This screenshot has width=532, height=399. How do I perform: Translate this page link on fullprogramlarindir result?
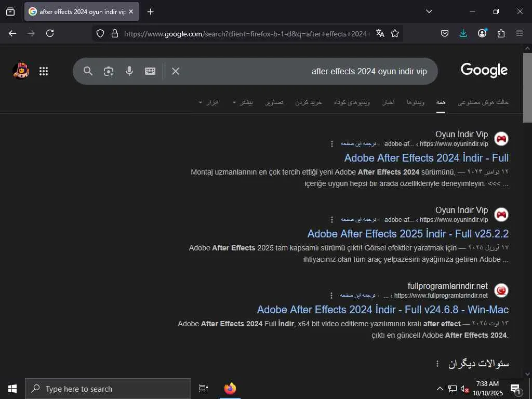[x=357, y=296]
